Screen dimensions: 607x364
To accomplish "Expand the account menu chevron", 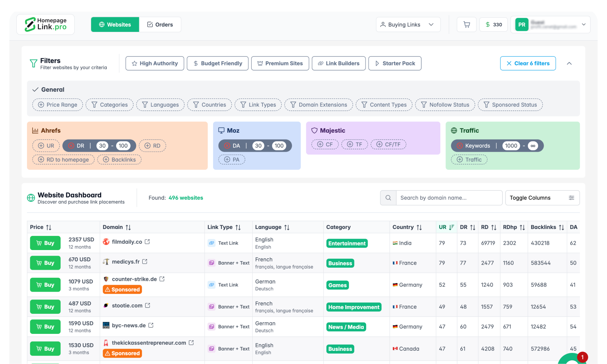I will [x=584, y=25].
